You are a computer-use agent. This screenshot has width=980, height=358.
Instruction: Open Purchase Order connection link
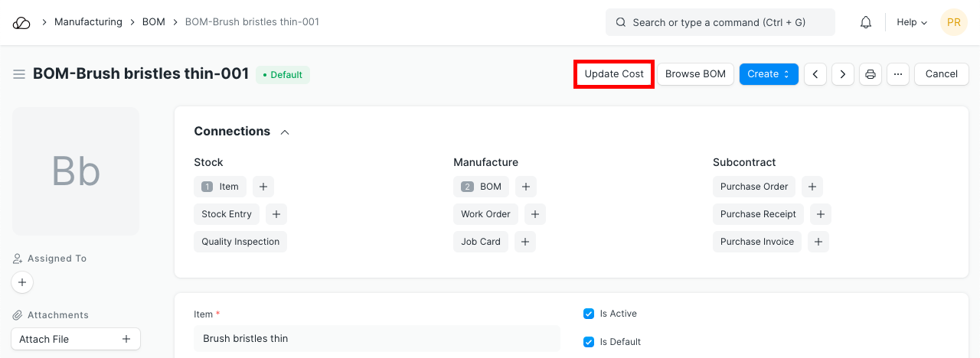point(754,187)
